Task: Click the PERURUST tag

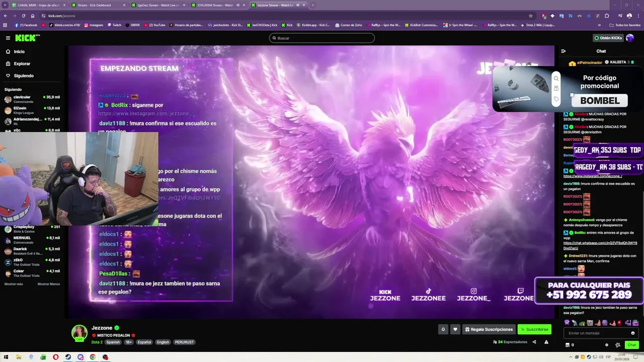Action: pos(184,342)
